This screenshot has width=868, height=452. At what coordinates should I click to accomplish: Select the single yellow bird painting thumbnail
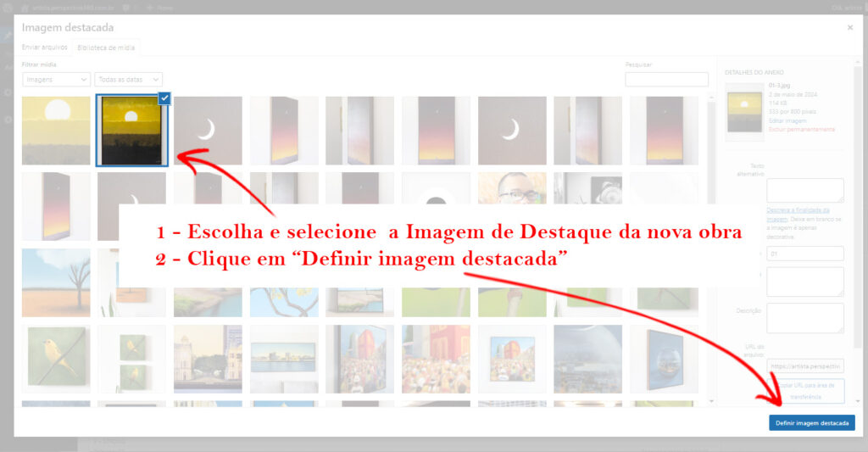[x=56, y=359]
